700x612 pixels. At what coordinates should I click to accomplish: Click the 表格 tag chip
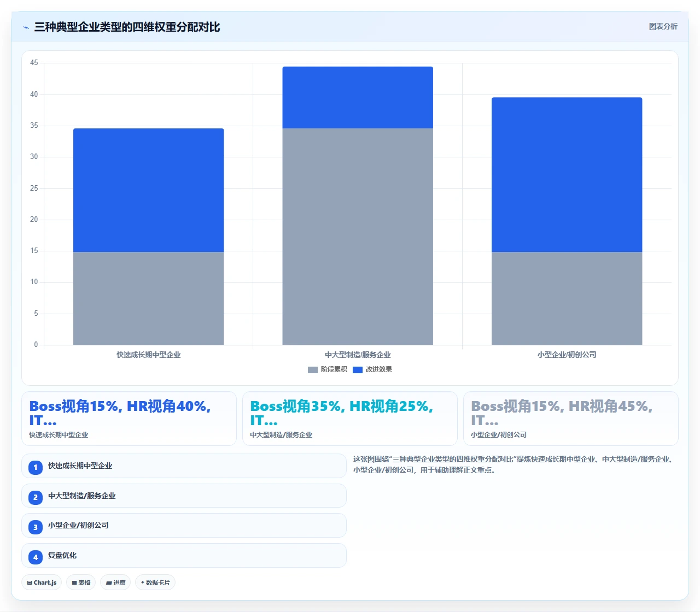[x=81, y=582]
